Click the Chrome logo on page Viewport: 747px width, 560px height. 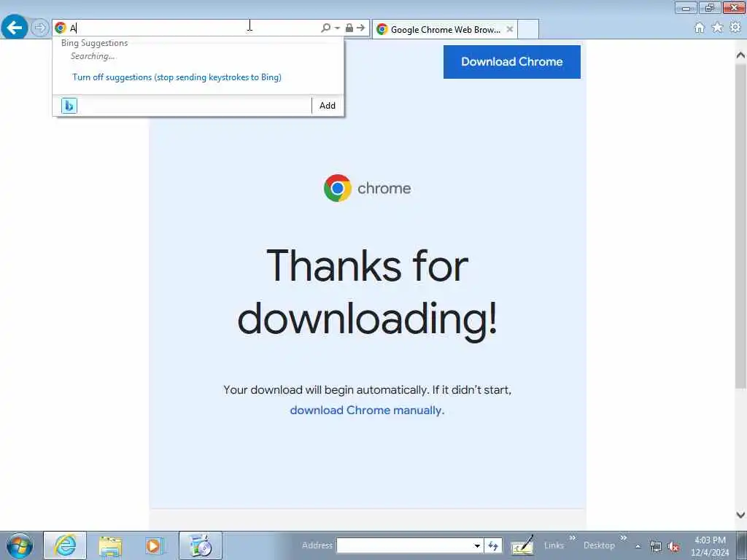367,188
